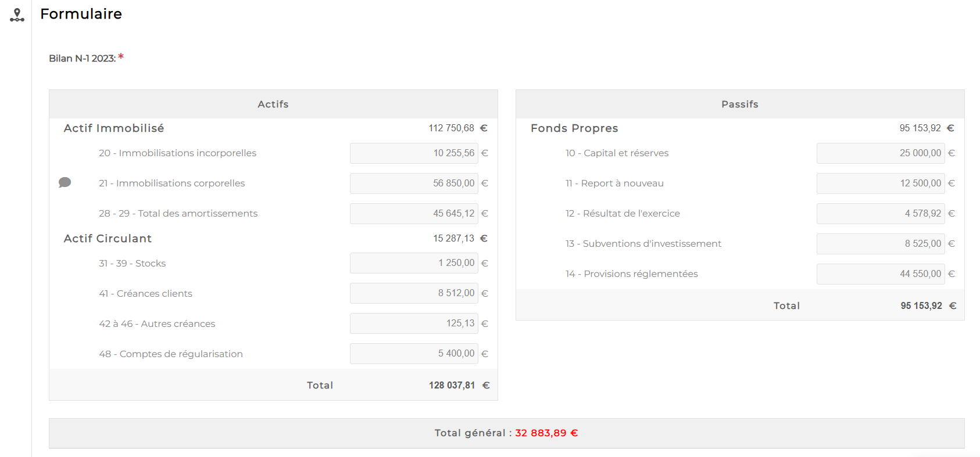Select the Total des amortissements field
Screen dimensions: 980x457
point(413,214)
